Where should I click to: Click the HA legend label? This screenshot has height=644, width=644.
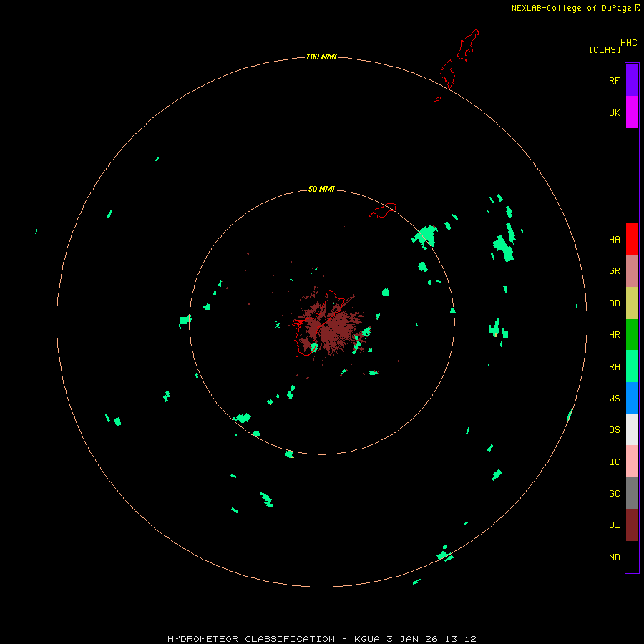click(614, 240)
